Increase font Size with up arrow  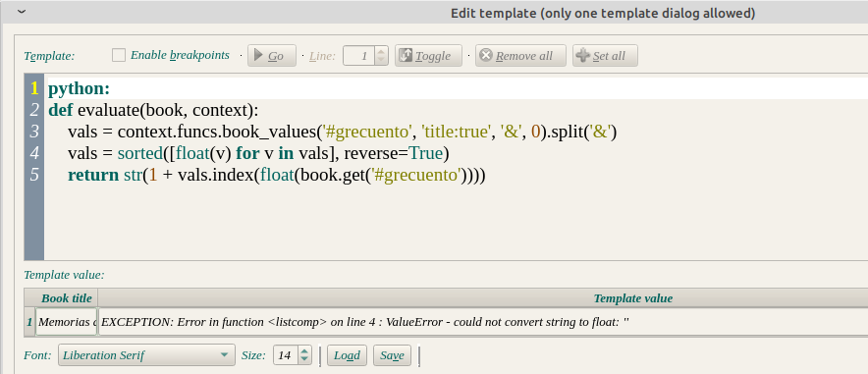pyautogui.click(x=304, y=350)
